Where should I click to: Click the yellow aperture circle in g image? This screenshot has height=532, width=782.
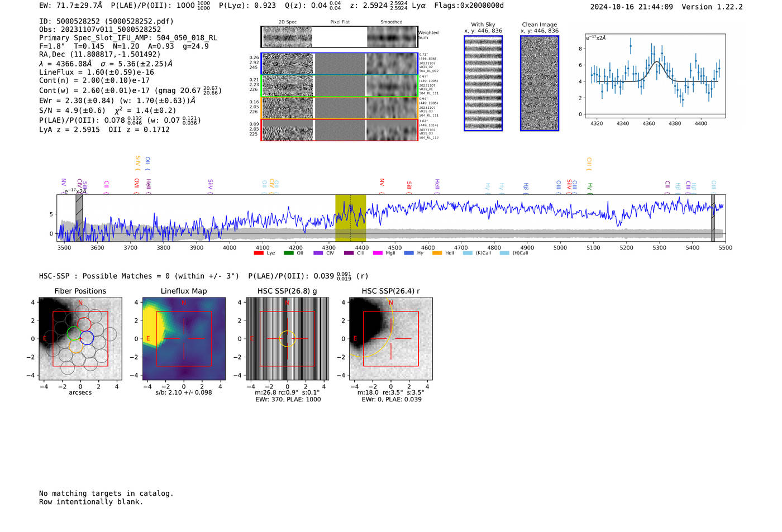(x=287, y=339)
